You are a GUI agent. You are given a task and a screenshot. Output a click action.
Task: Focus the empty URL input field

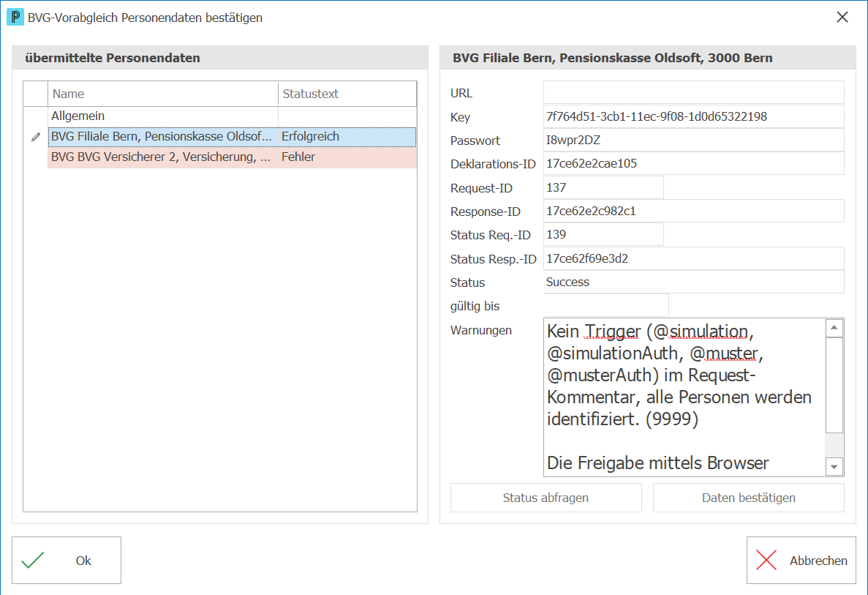[694, 92]
